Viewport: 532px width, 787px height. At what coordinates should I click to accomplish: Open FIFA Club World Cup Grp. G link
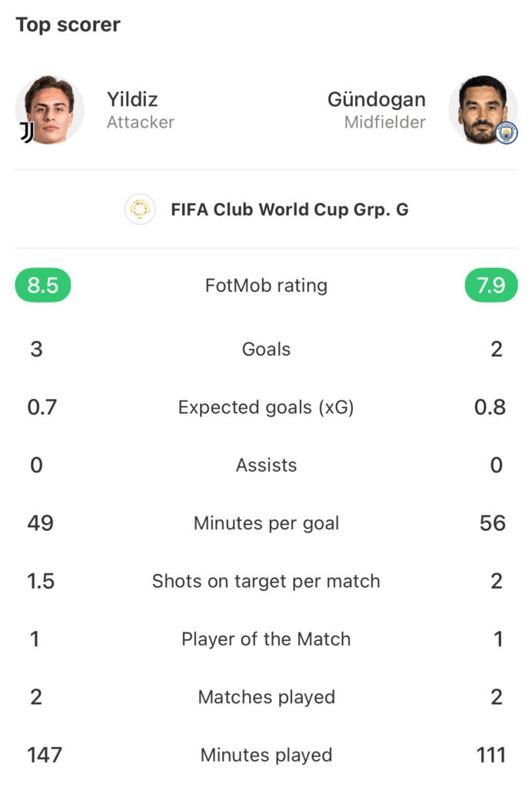pyautogui.click(x=290, y=209)
